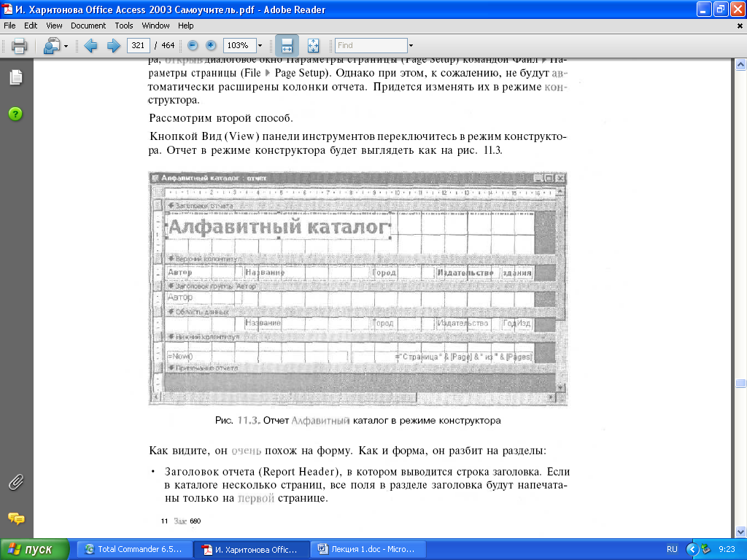
Task: Click the zoom percentage field 103%
Action: point(239,45)
